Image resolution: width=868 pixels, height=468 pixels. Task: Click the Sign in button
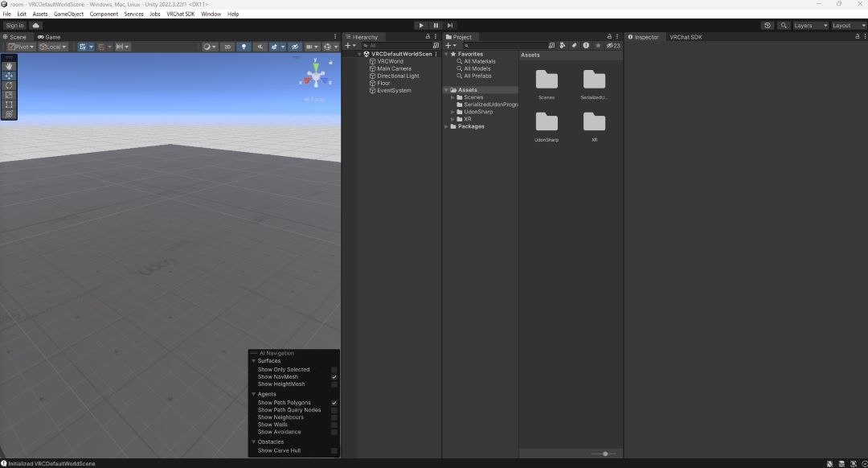click(x=15, y=26)
